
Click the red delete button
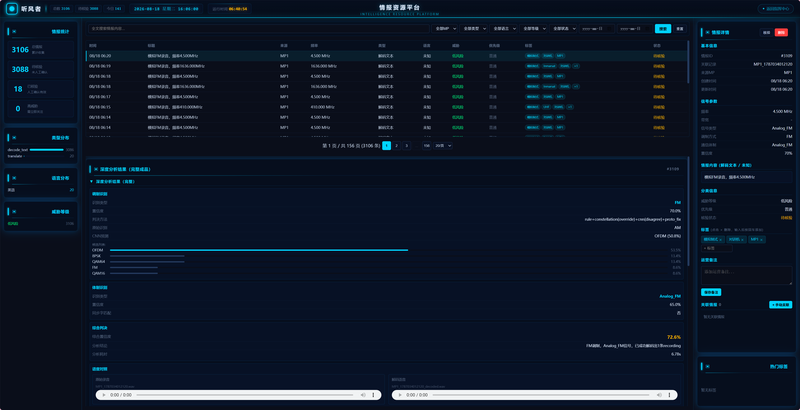tap(781, 33)
